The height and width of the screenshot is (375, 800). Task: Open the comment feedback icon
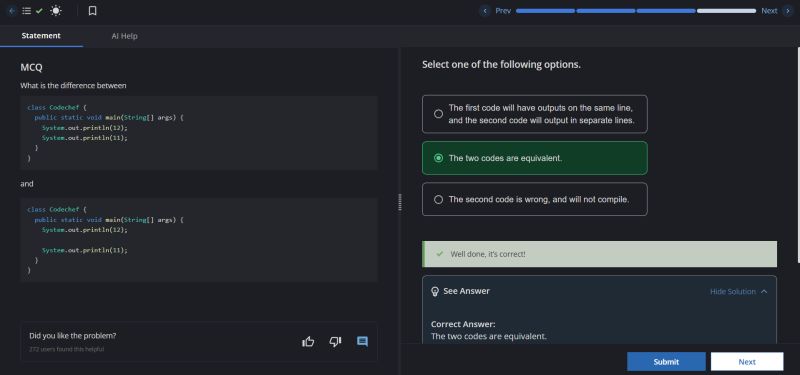(362, 341)
